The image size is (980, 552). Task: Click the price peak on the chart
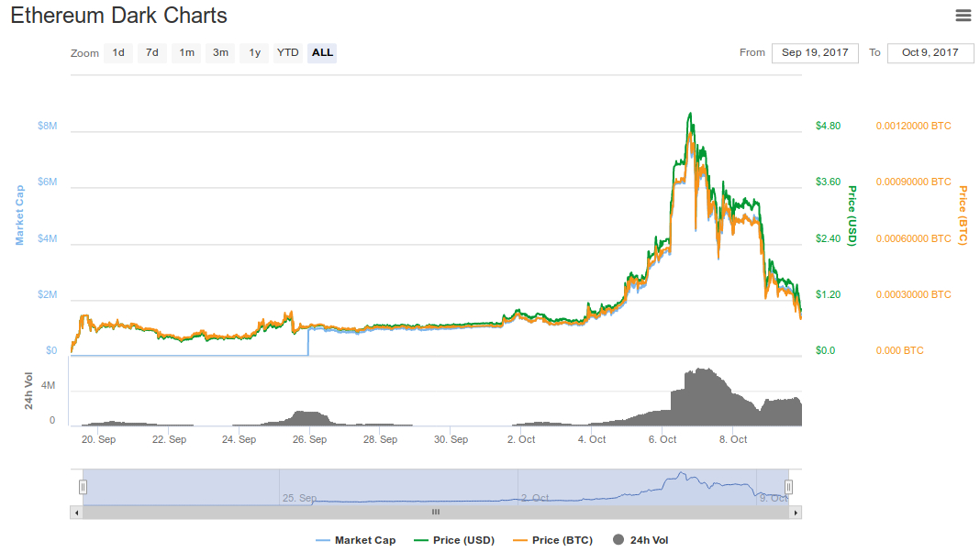coord(690,114)
